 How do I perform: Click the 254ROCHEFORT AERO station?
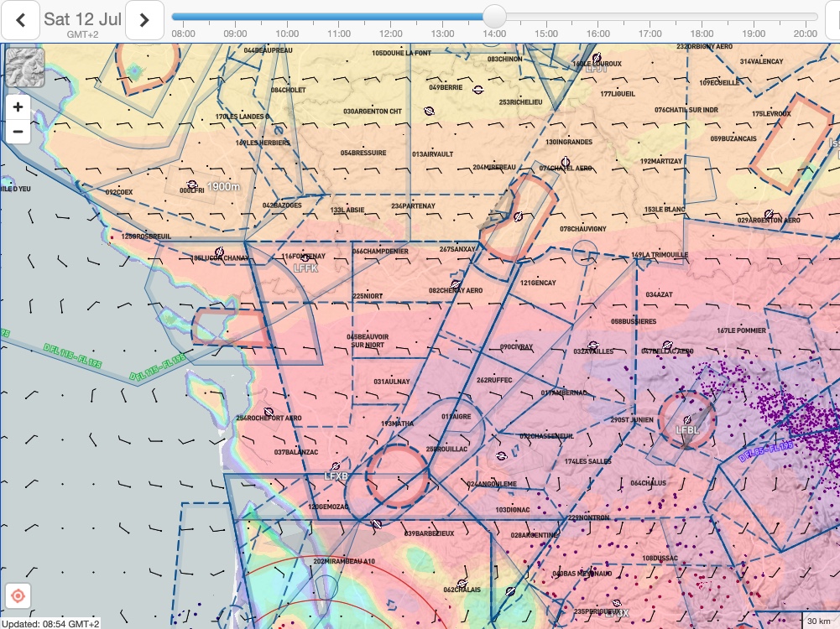tap(269, 418)
